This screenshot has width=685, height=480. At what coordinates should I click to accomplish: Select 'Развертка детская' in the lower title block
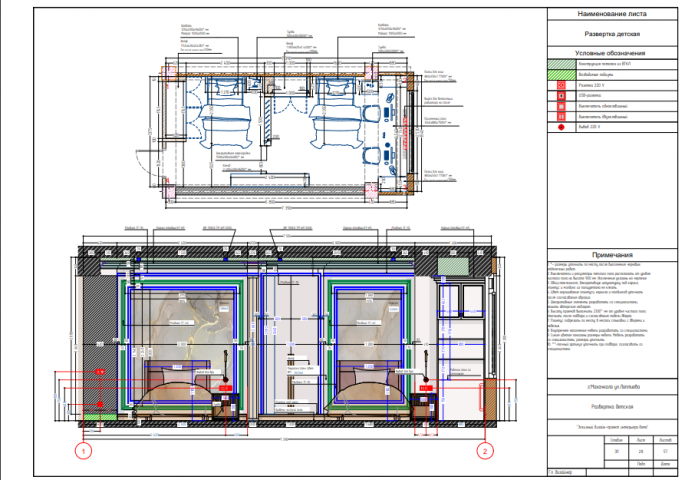[612, 407]
